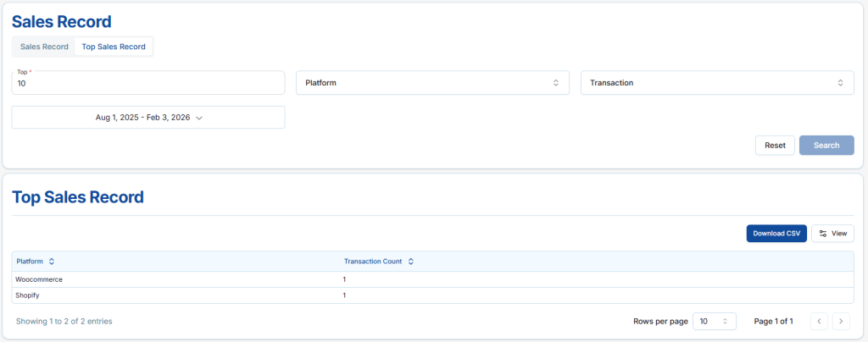Click the Download CSV button
The width and height of the screenshot is (868, 342).
776,233
